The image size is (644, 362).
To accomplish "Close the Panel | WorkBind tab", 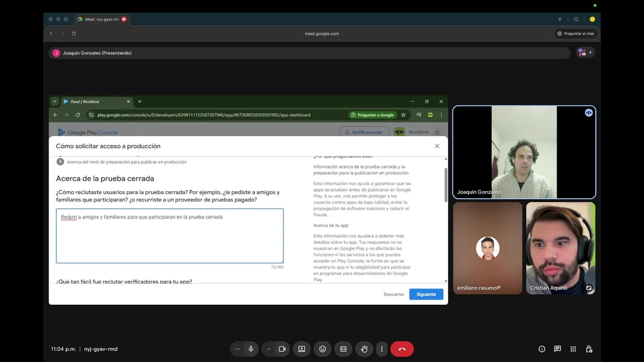I will pos(128,102).
